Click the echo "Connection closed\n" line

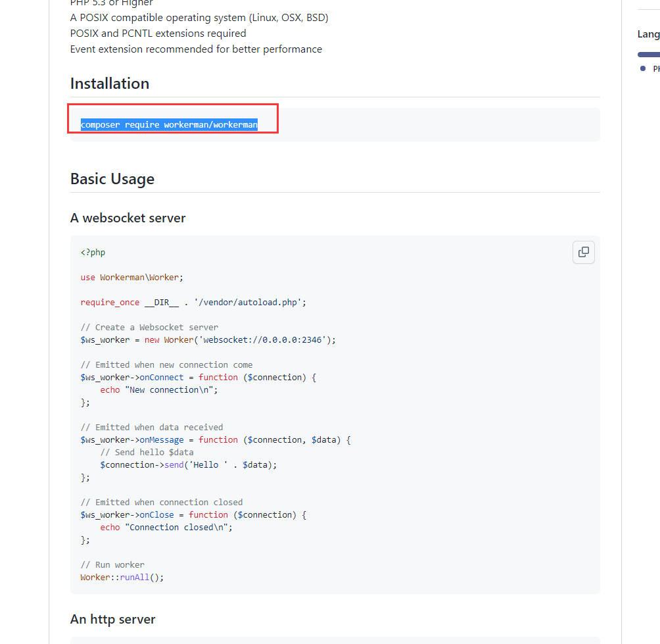tap(166, 528)
